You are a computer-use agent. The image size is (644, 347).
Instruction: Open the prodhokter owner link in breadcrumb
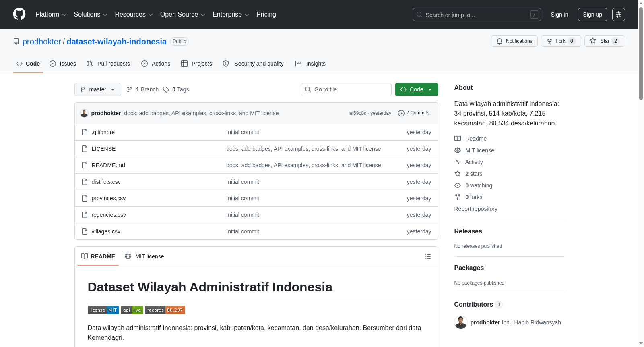coord(42,42)
